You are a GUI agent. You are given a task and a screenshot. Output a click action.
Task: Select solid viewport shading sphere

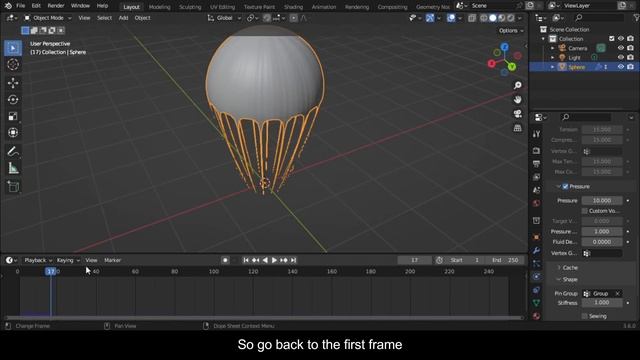[x=493, y=18]
